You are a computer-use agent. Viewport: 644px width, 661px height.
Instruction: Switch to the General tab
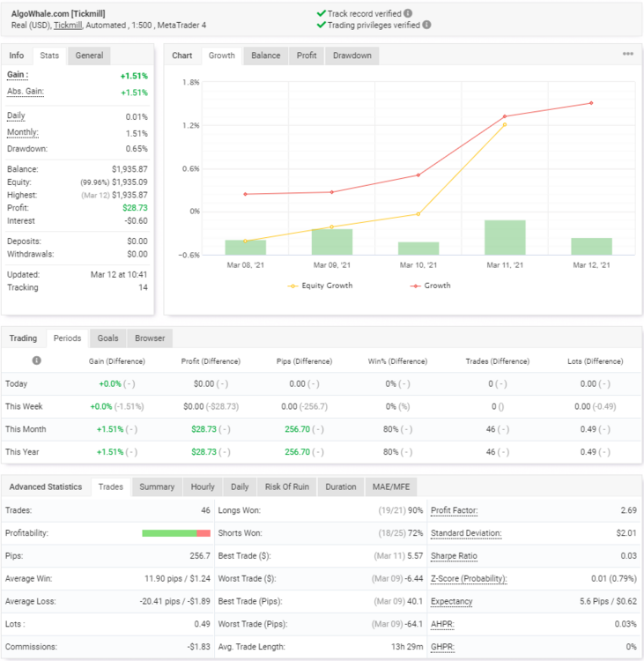pyautogui.click(x=89, y=56)
